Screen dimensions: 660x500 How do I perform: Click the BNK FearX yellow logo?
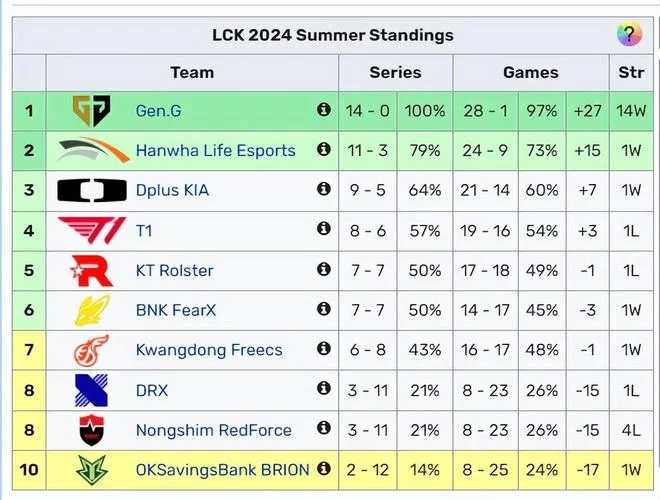pos(92,310)
